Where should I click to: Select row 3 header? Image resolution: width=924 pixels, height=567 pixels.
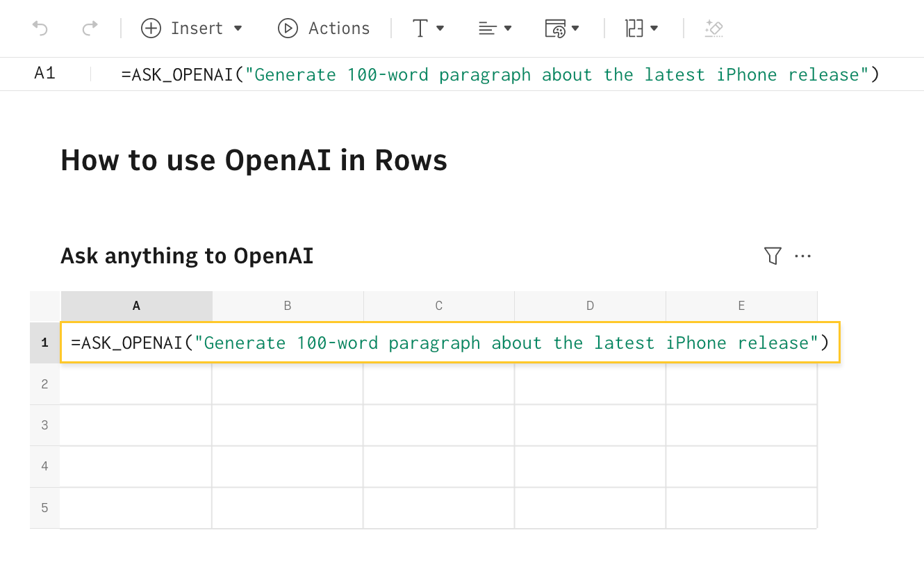point(44,425)
